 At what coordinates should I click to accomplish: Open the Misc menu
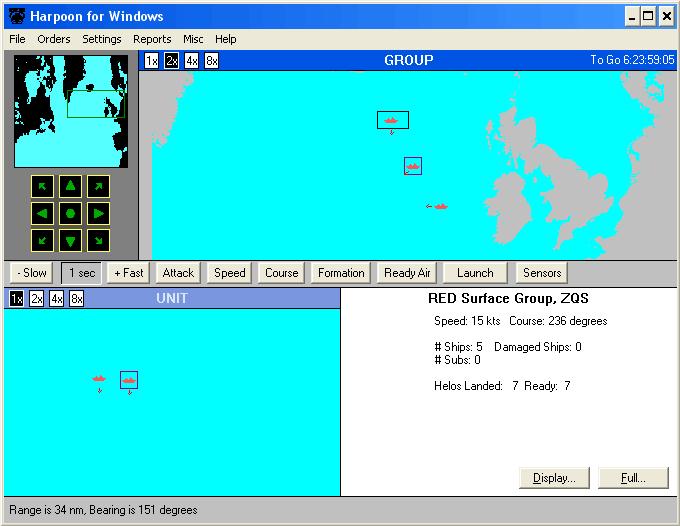(193, 39)
